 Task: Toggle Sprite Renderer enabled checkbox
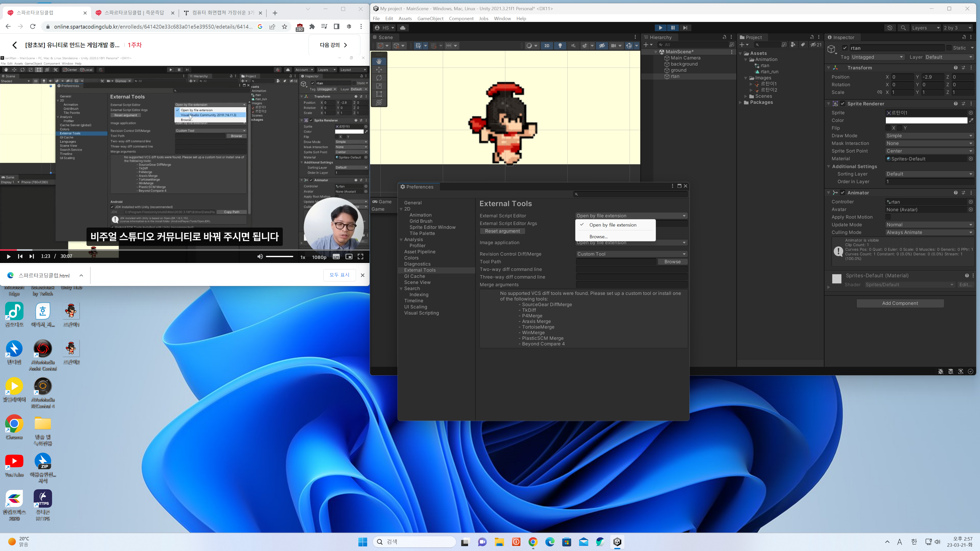pos(843,104)
